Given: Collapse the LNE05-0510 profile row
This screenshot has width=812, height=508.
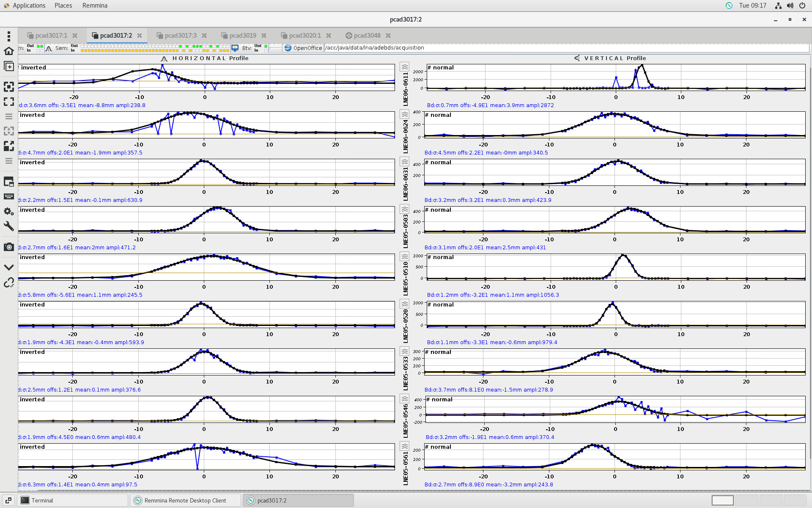Looking at the screenshot, I should pyautogui.click(x=405, y=257).
